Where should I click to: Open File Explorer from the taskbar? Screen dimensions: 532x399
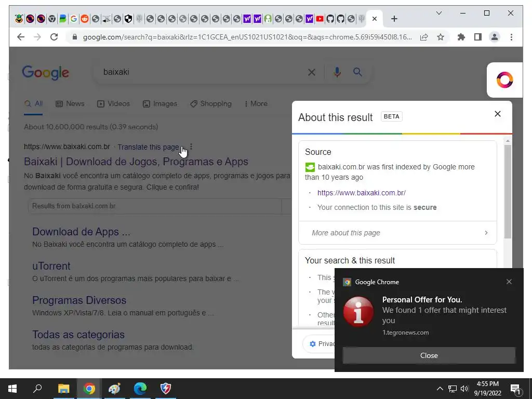click(63, 389)
